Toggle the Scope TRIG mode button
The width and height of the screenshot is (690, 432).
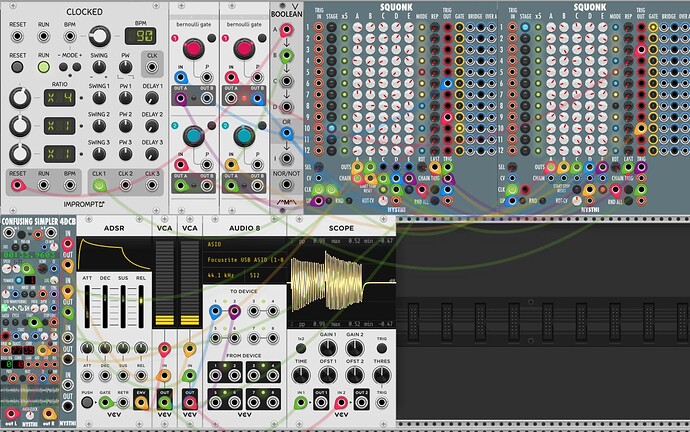[x=382, y=348]
